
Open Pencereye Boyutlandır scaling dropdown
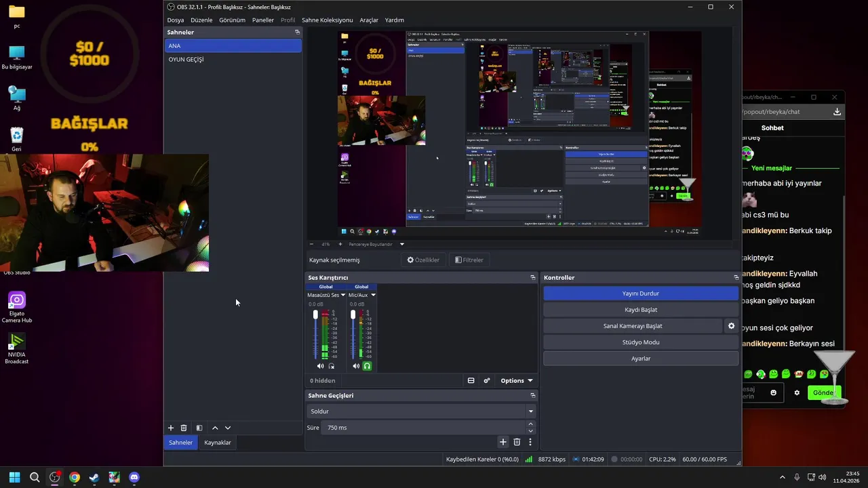point(401,244)
